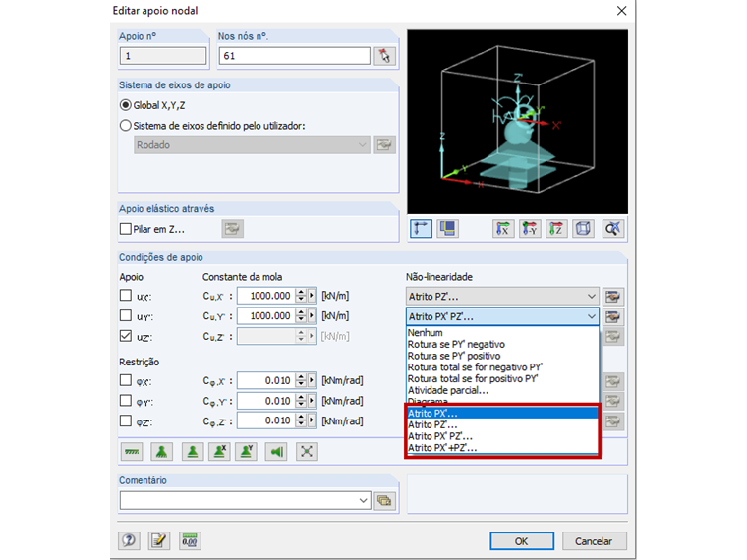Screen dimensions: 747x560
Task: Click the Cu,X' spring constant value field
Action: pyautogui.click(x=265, y=296)
